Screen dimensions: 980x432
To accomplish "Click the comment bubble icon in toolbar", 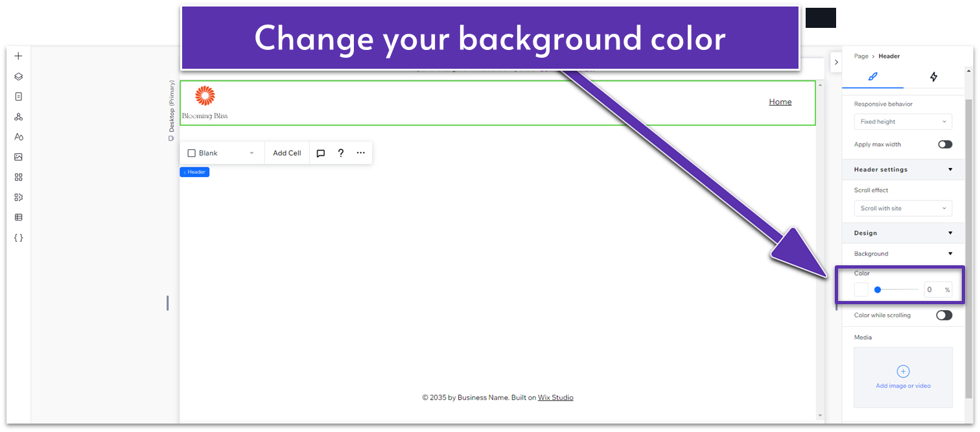I will [320, 154].
